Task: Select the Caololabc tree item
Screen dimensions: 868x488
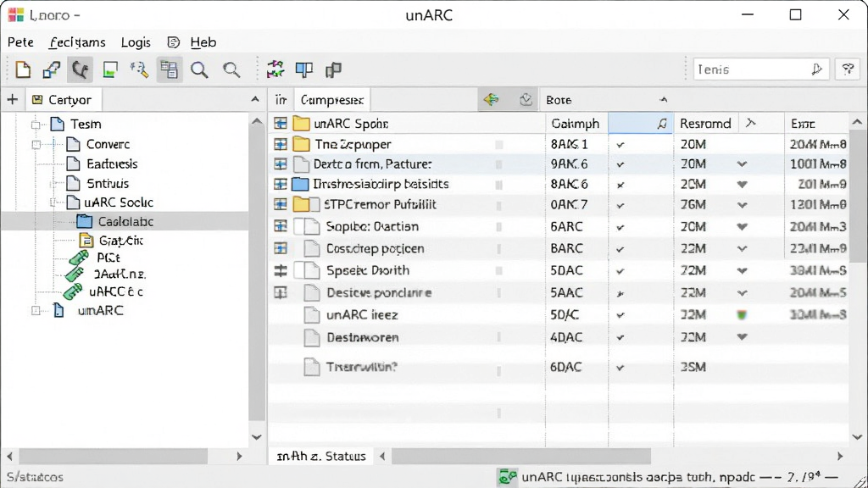Action: tap(125, 221)
